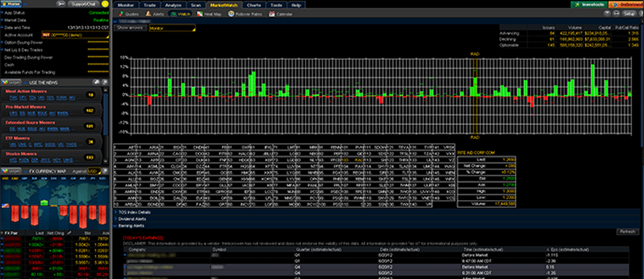
Task: Click the yellow message indicator beside Support/Chat
Action: point(105,4)
